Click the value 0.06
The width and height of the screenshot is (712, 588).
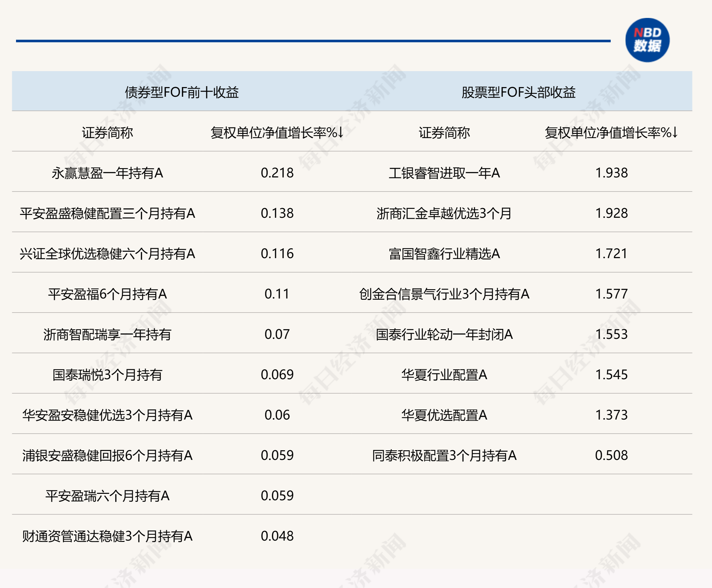tap(277, 415)
